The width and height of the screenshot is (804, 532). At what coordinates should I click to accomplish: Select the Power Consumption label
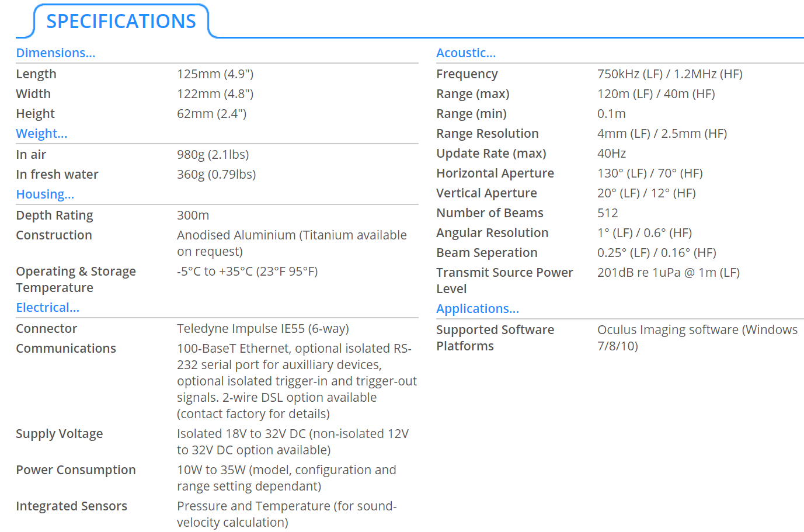click(76, 470)
